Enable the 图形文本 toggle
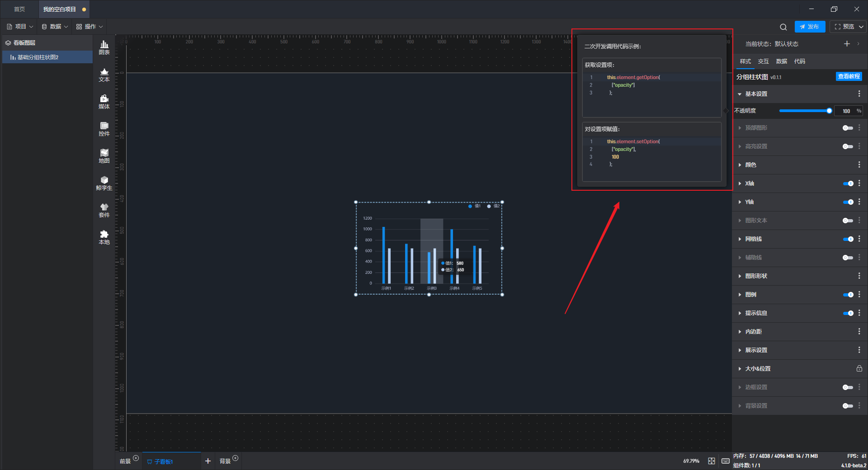 848,221
